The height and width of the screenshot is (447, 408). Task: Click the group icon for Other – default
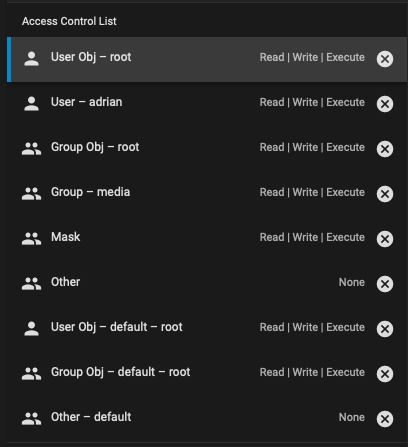(32, 419)
